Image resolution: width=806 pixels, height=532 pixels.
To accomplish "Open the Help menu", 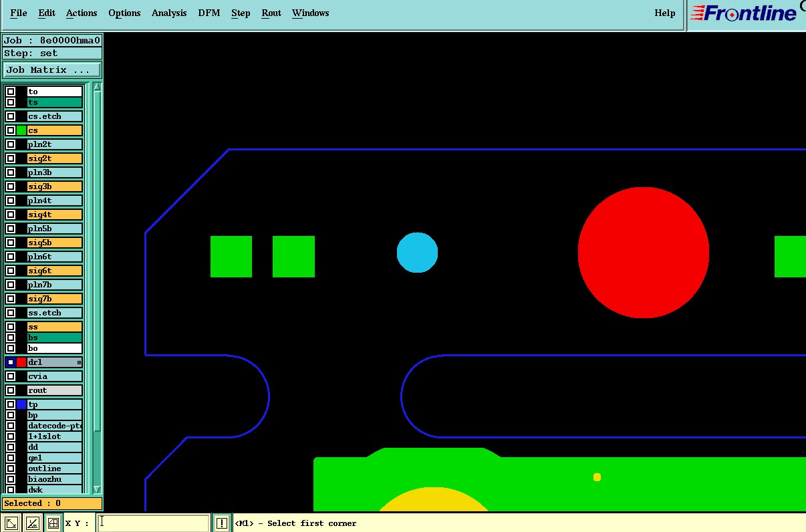I will point(665,13).
